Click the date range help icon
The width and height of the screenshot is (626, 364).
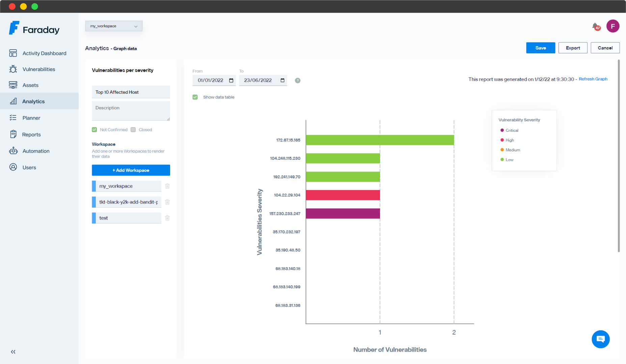(298, 81)
